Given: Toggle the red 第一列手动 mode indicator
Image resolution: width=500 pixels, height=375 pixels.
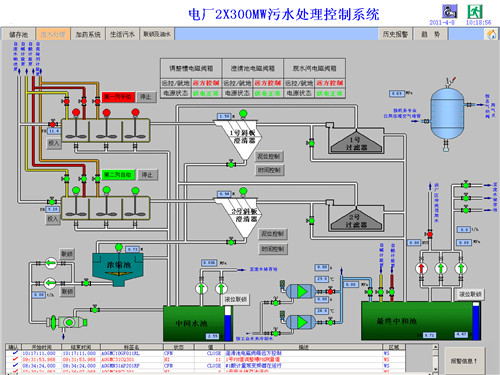Looking at the screenshot, I should (x=118, y=97).
